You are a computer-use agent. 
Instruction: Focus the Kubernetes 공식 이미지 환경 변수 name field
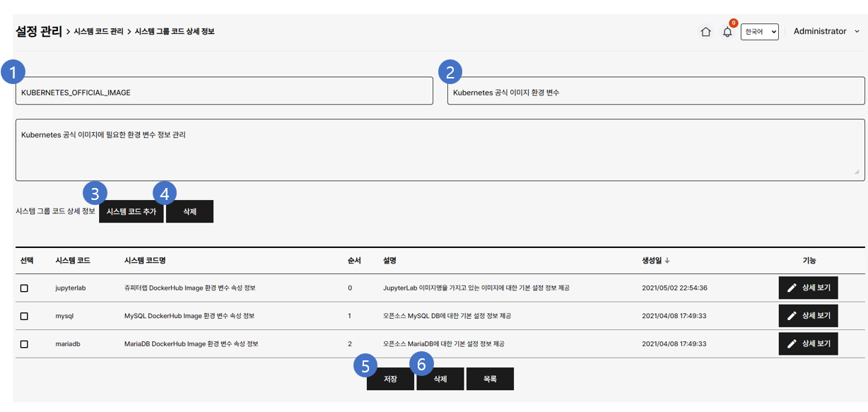click(x=655, y=92)
